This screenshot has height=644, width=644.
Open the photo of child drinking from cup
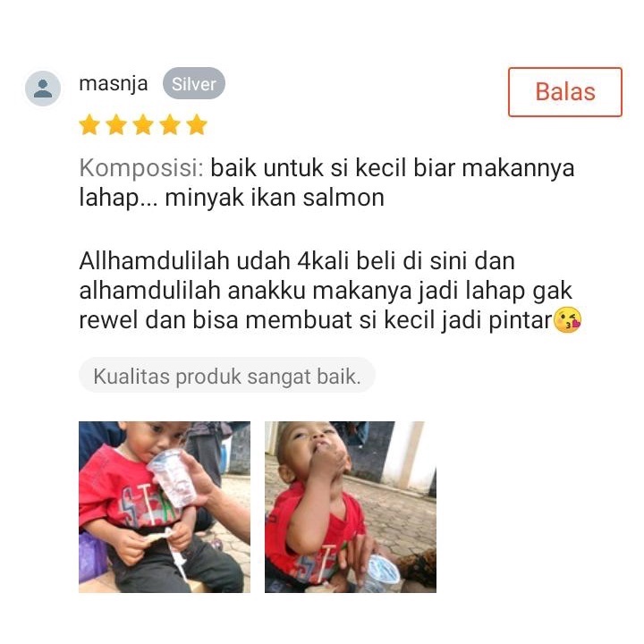(165, 507)
